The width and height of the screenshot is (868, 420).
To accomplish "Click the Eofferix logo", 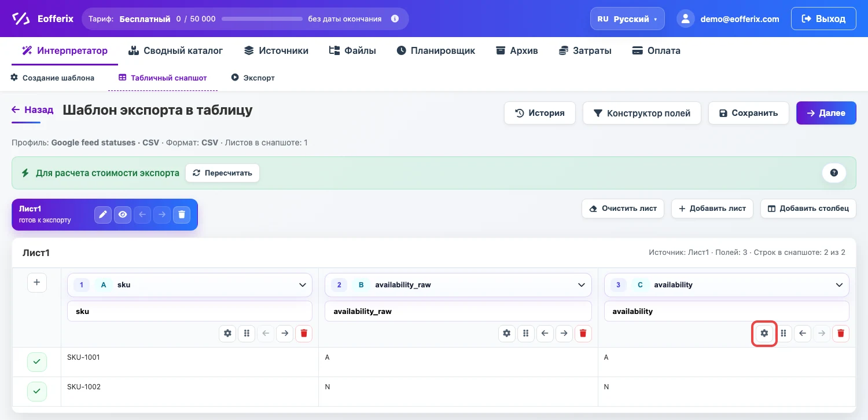I will tap(43, 19).
